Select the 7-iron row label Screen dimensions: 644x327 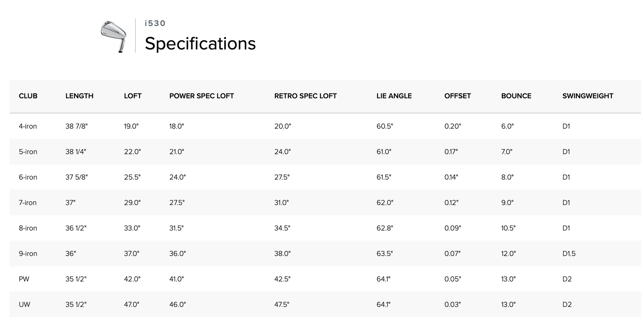(x=28, y=203)
